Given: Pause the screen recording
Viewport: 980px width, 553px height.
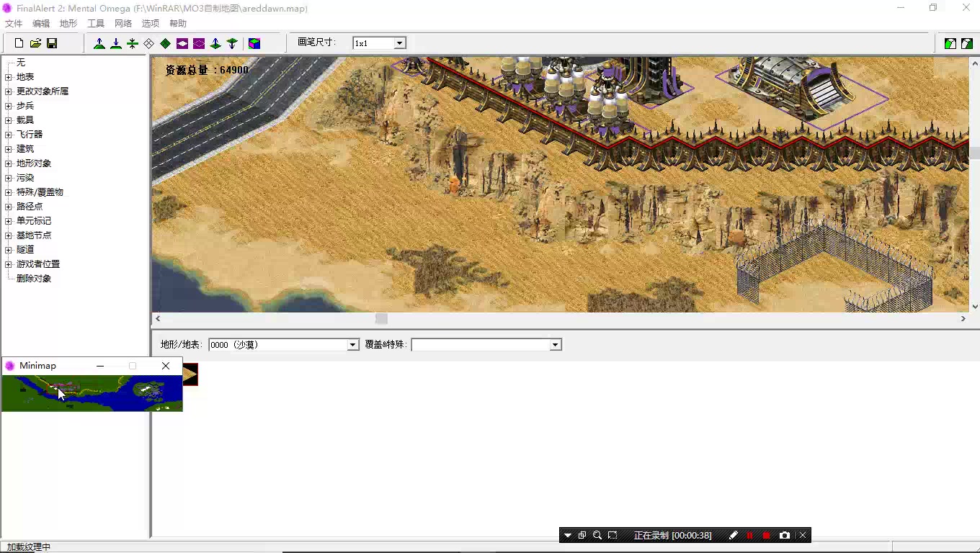Looking at the screenshot, I should point(749,535).
